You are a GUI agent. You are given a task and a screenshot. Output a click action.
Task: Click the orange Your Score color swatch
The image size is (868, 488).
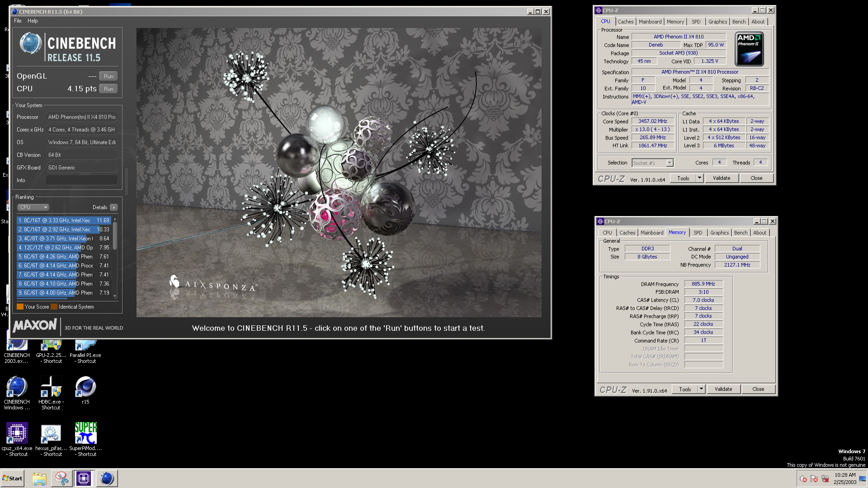pyautogui.click(x=20, y=307)
